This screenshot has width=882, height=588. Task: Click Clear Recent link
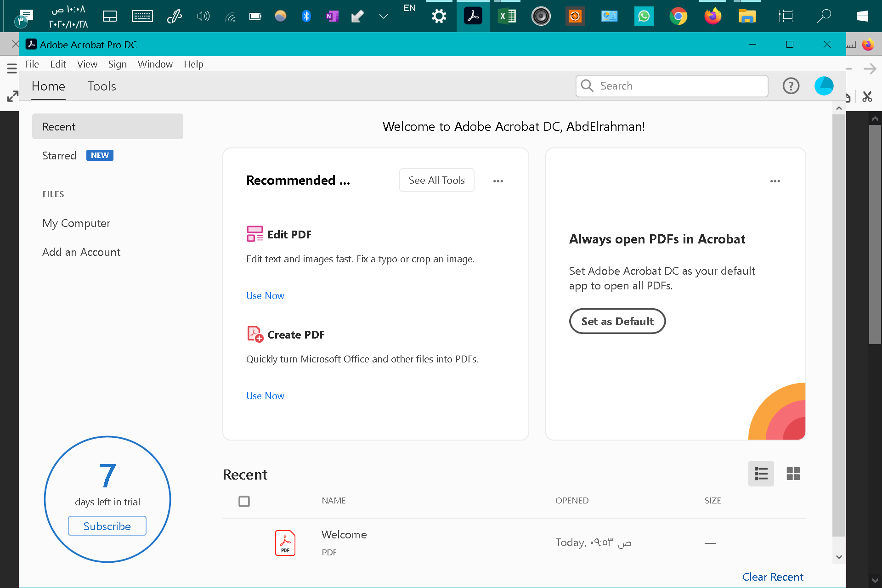[x=773, y=577]
